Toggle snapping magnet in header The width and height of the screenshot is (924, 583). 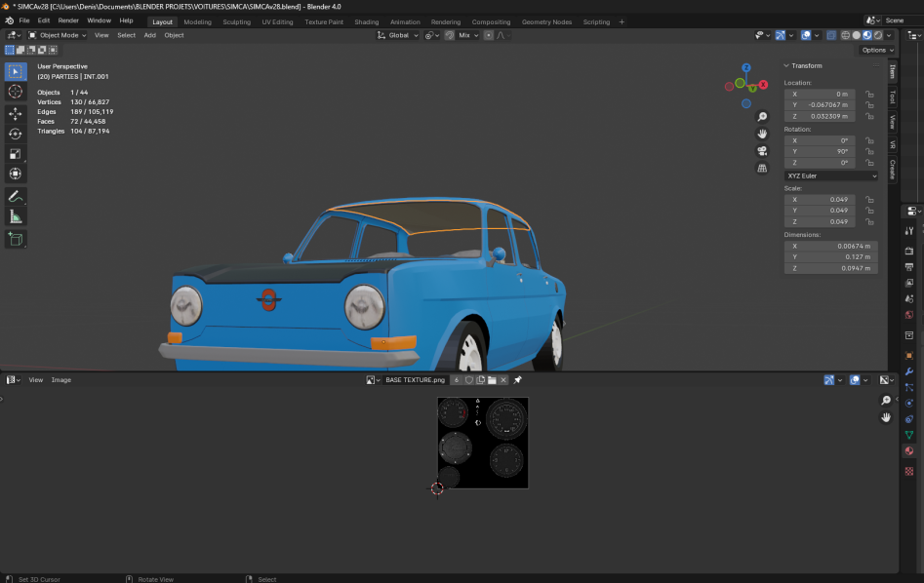pyautogui.click(x=450, y=35)
